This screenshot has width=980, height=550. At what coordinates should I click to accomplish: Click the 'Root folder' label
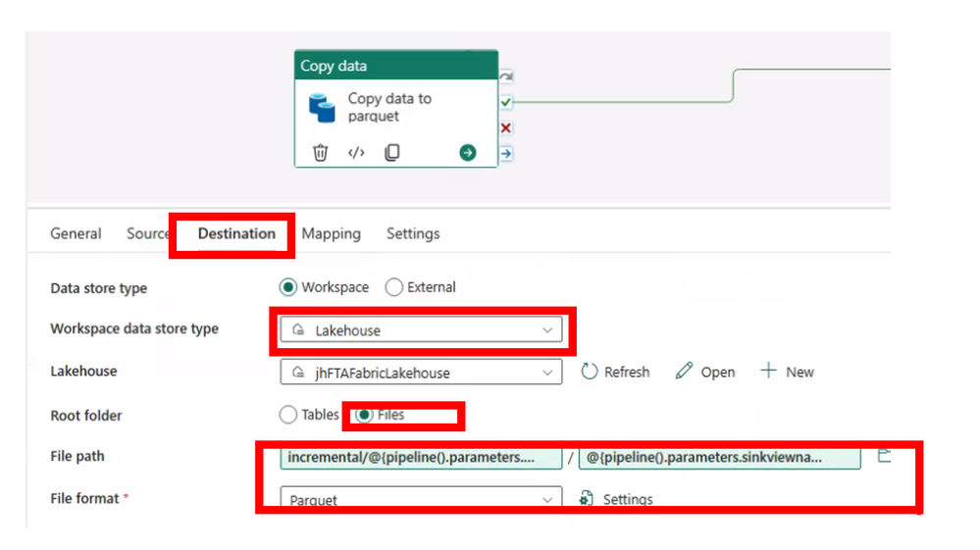coord(86,416)
